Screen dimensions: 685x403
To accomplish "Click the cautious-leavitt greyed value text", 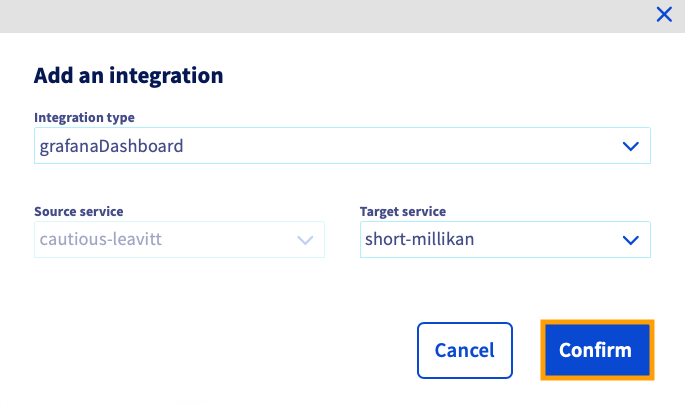I will 101,240.
